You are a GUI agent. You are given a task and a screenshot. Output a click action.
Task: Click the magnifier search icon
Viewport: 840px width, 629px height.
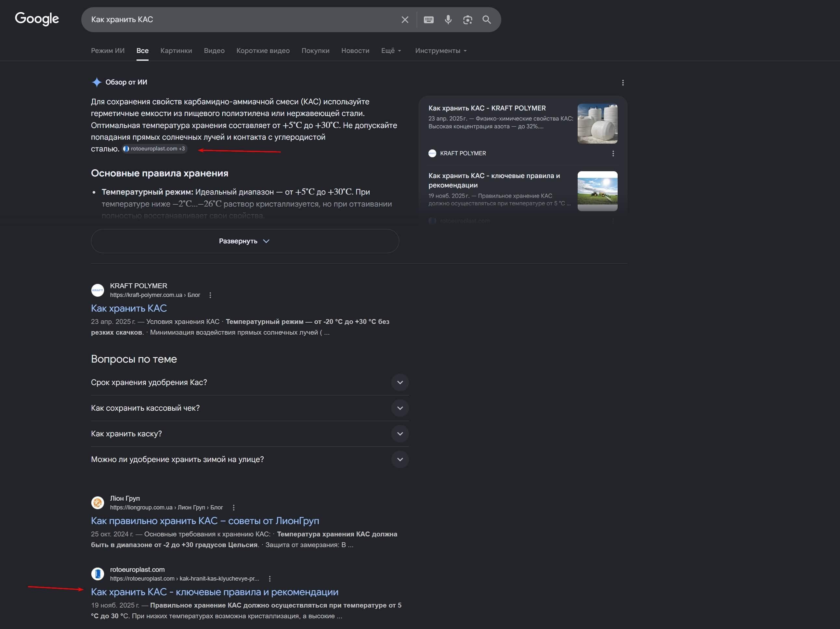486,20
